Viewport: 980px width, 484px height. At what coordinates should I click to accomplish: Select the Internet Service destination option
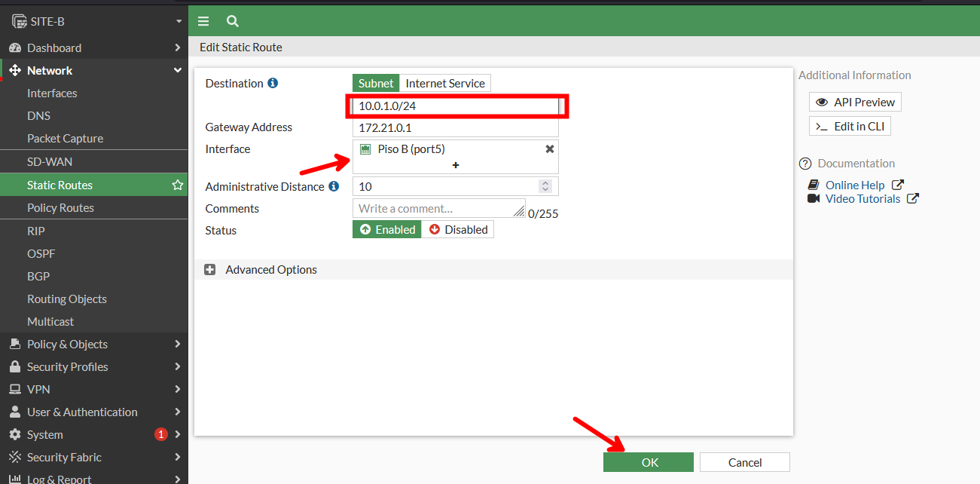click(445, 83)
